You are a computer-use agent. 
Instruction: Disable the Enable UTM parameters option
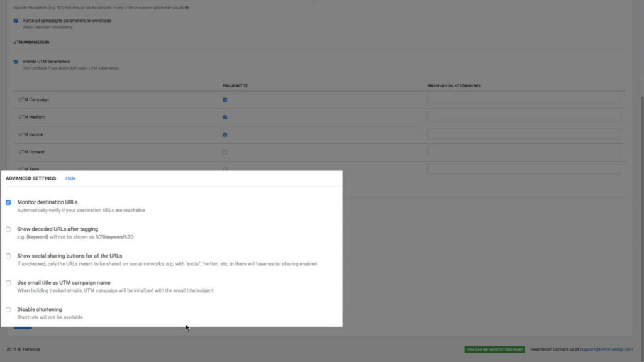tap(15, 61)
